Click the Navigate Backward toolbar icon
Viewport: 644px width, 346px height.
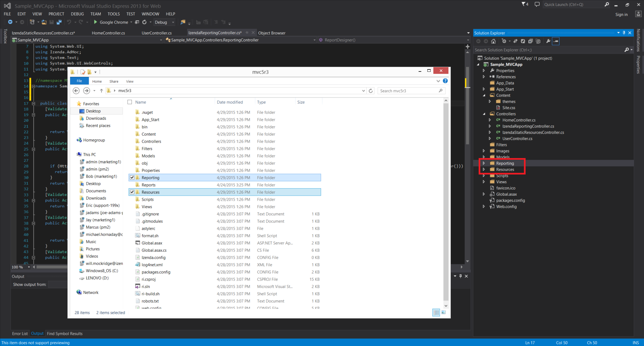[x=10, y=22]
